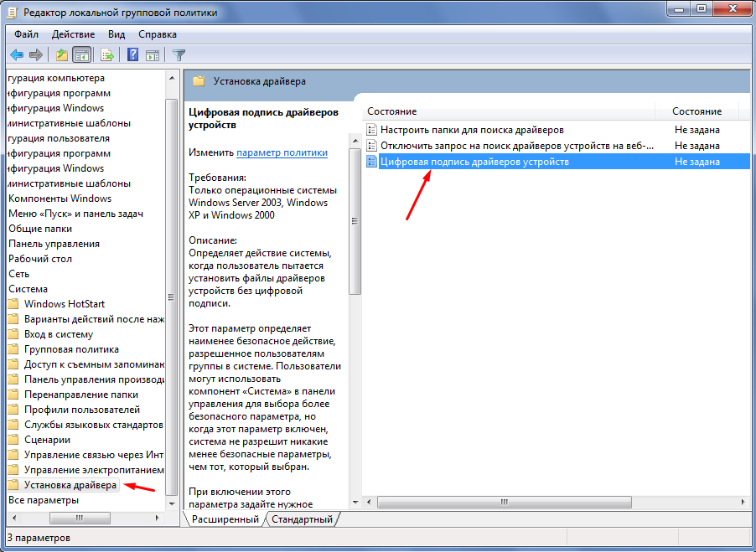Select the гурация компьютера tree node

[x=56, y=78]
